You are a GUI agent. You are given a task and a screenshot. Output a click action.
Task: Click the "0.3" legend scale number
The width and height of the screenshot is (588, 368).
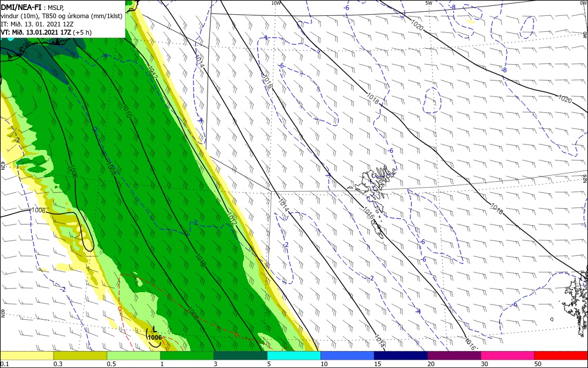(58, 364)
